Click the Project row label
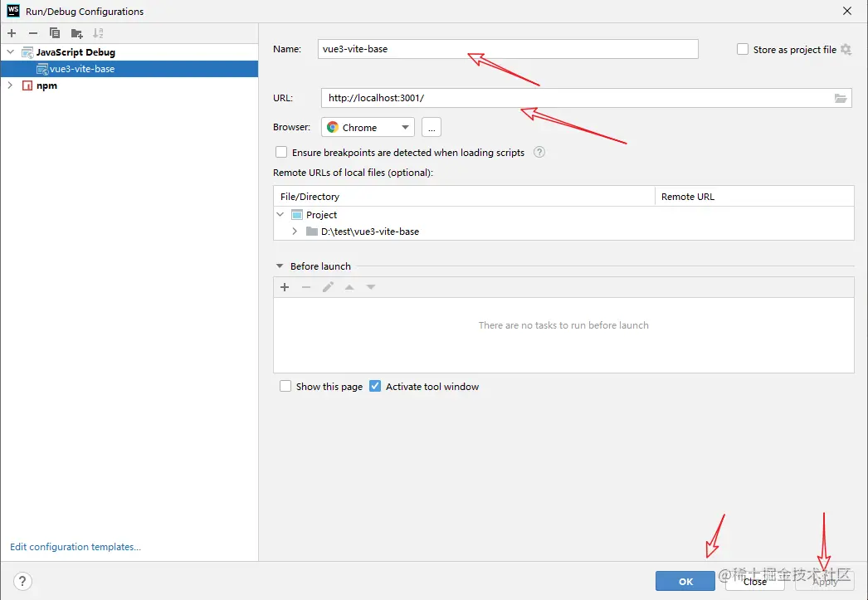 coord(322,215)
